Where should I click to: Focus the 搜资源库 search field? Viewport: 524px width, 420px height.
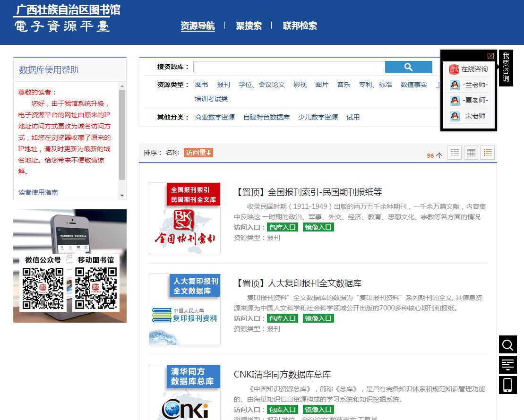[x=289, y=67]
